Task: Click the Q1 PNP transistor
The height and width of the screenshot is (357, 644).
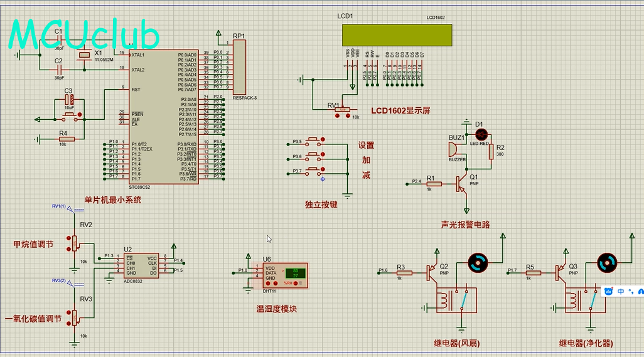Action: (x=461, y=183)
